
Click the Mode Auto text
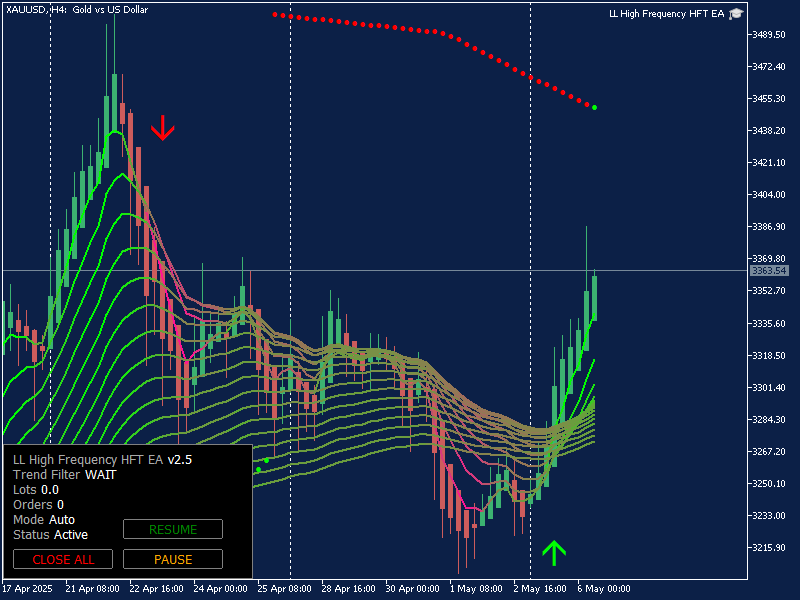[x=44, y=520]
